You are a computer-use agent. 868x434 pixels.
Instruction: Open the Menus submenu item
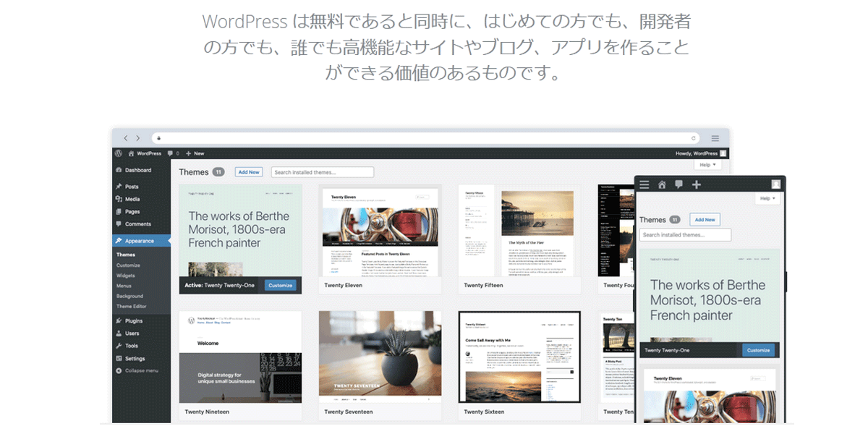(x=124, y=286)
